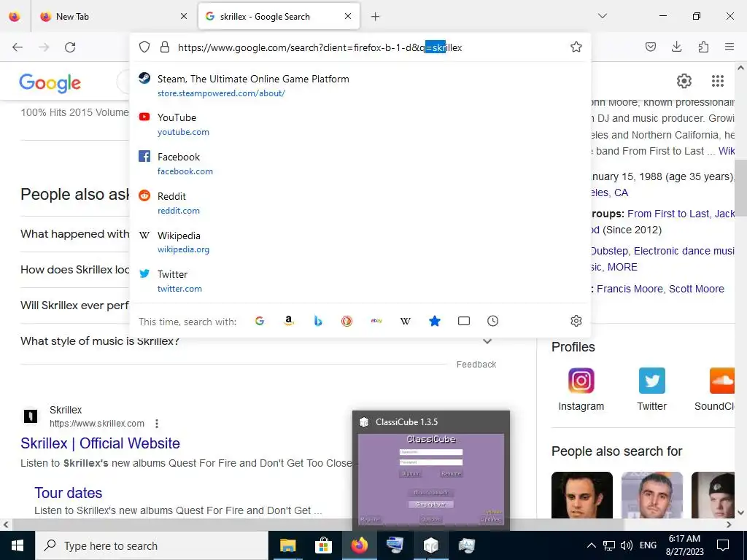Close the skrillex Google Search tab
Viewport: 747px width, 560px height.
point(348,16)
